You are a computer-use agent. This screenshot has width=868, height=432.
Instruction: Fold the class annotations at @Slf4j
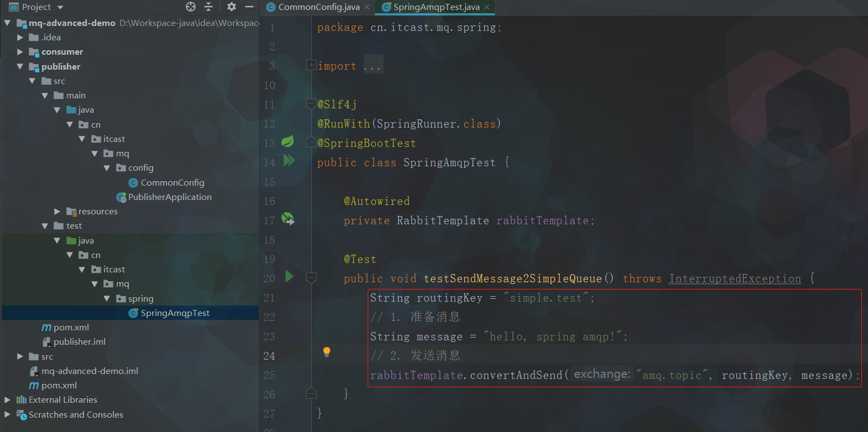tap(311, 103)
